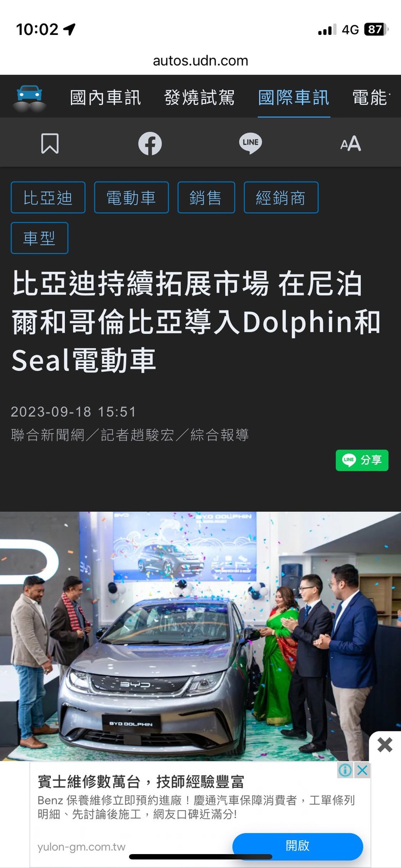The height and width of the screenshot is (868, 401).
Task: Tap the 開啟 ad button
Action: pos(298,845)
